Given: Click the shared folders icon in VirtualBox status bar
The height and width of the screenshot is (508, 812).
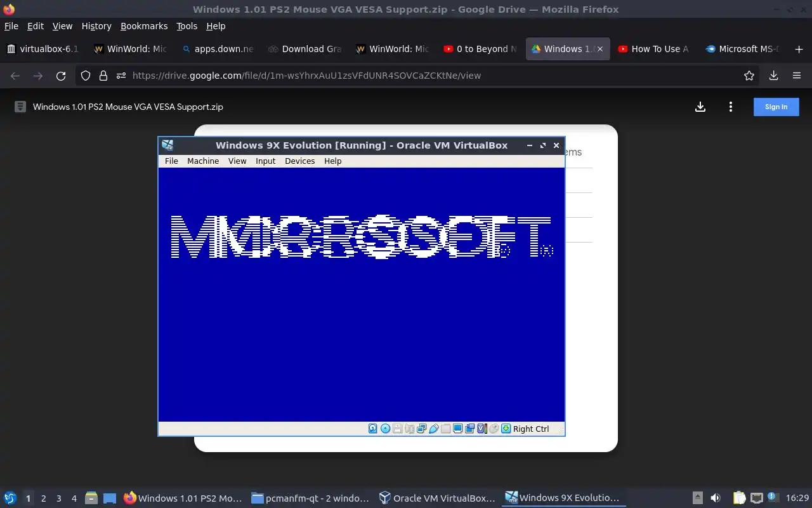Looking at the screenshot, I should (x=445, y=429).
